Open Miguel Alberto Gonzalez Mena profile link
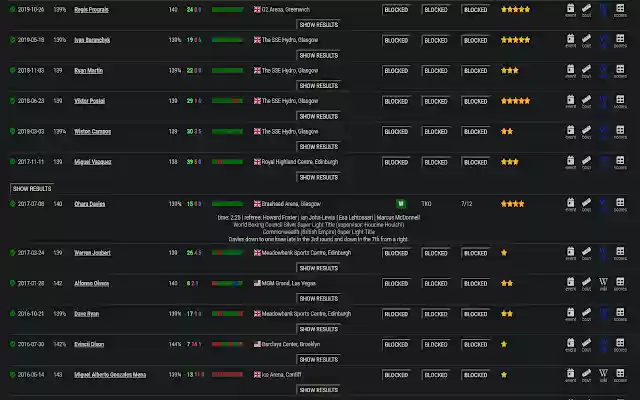Screen dimensions: 640x400 (110, 375)
